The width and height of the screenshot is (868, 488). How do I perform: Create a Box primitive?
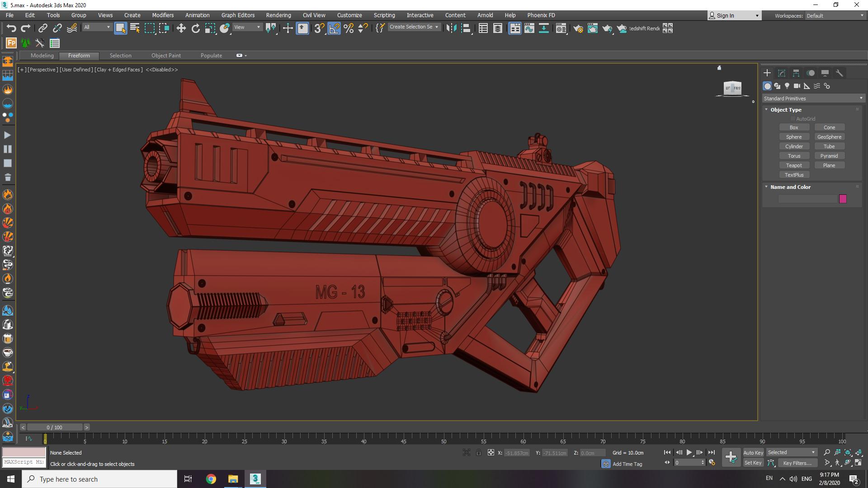click(x=794, y=127)
